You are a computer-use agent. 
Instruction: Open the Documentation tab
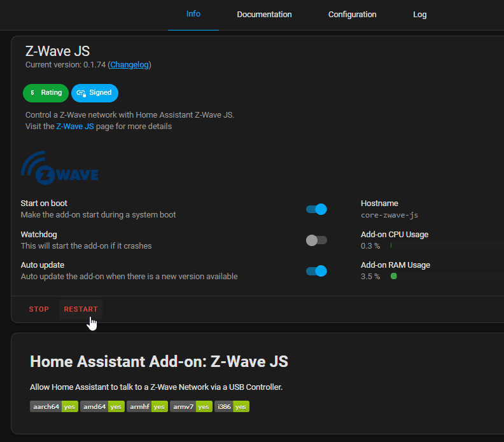pos(264,15)
